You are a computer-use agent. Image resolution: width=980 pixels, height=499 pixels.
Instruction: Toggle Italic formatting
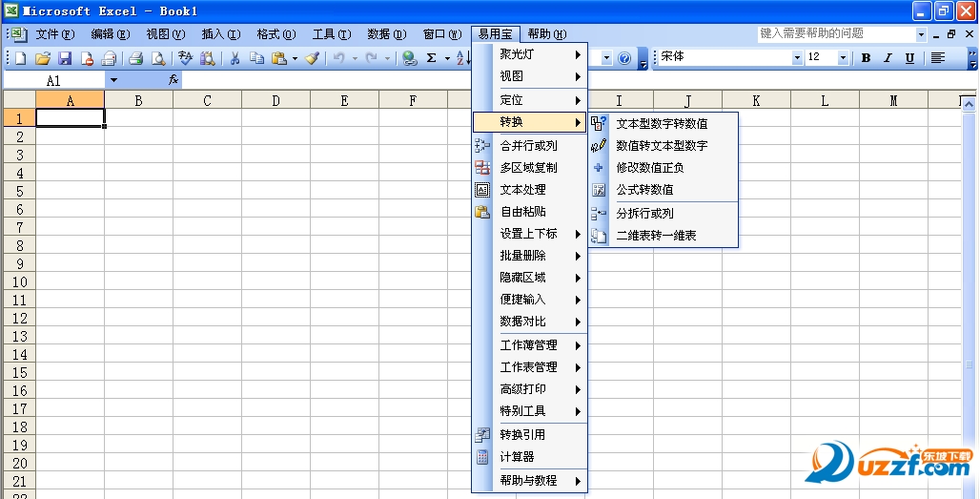(888, 57)
